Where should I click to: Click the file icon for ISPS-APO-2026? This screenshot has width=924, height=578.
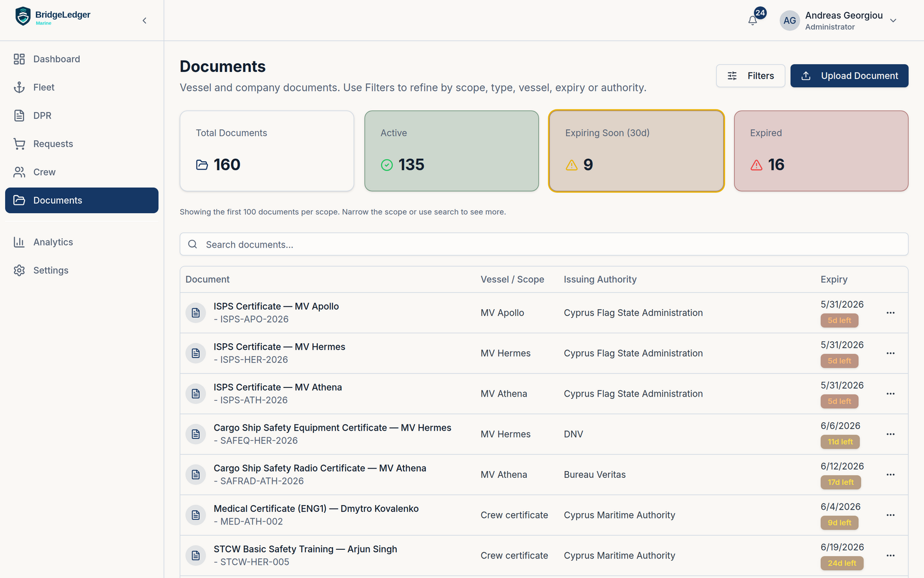[x=196, y=313]
